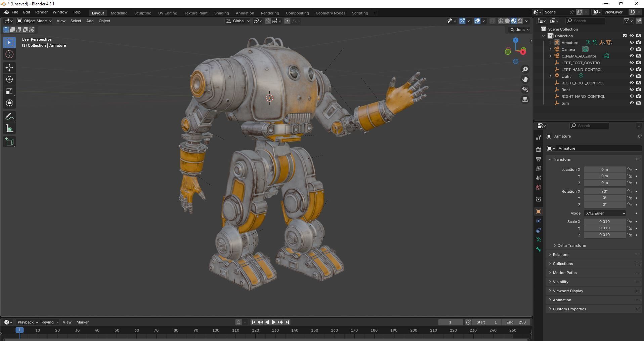Expand the Relations panel

pyautogui.click(x=561, y=255)
